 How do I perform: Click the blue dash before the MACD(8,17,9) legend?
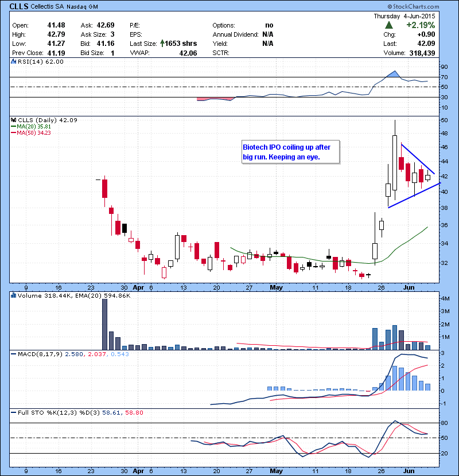point(13,354)
